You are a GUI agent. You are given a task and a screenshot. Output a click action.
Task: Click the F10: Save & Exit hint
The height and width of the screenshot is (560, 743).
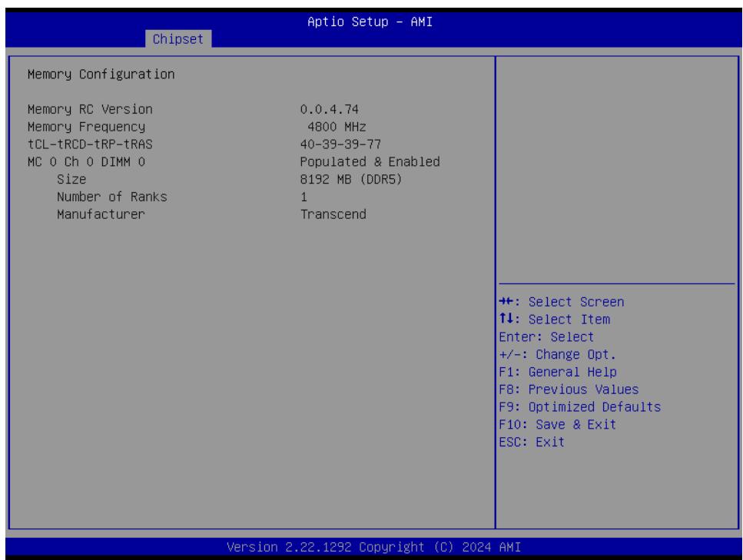point(558,425)
